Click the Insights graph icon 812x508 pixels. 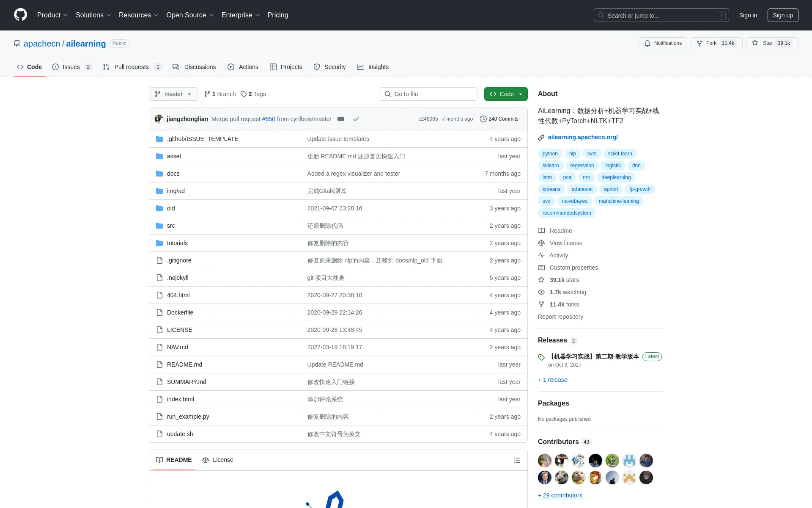coord(360,67)
